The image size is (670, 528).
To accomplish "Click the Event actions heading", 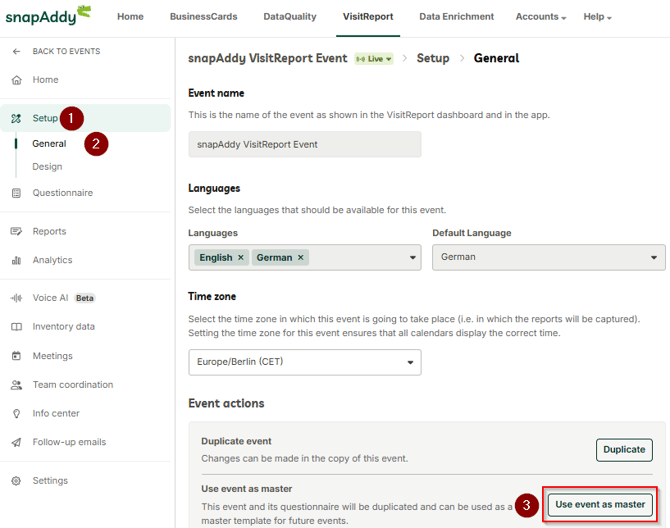I will pos(226,404).
